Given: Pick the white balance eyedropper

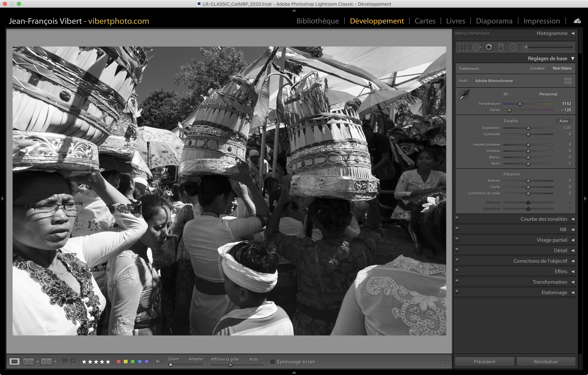Looking at the screenshot, I should 464,95.
